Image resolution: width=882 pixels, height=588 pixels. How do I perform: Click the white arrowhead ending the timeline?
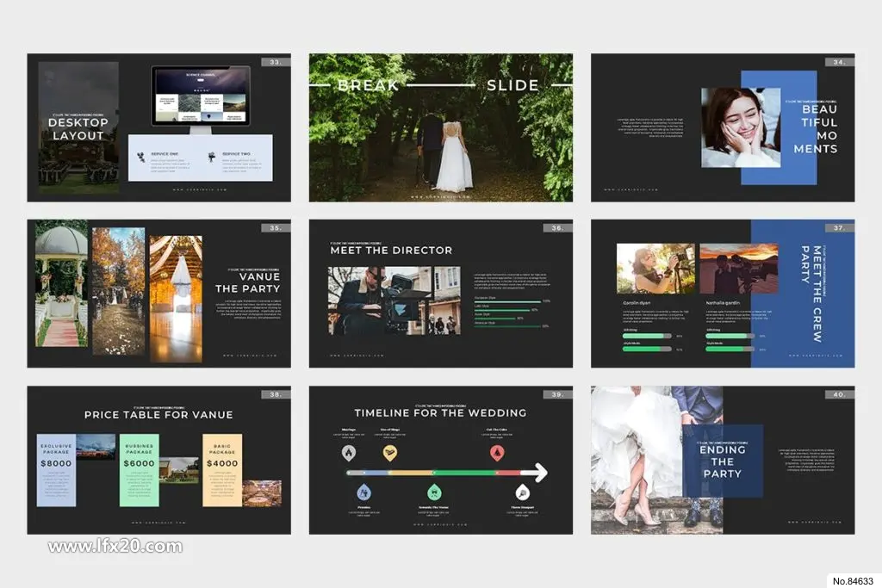pos(540,472)
